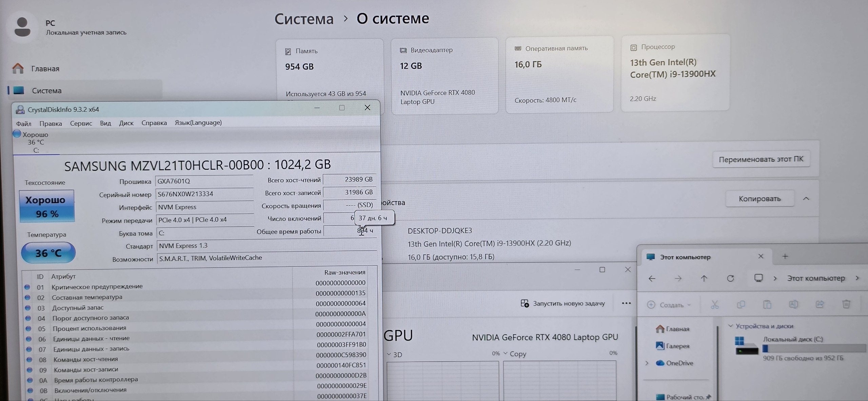Open a new File Explorer tab with plus
Screen dimensions: 868x401
pos(785,256)
